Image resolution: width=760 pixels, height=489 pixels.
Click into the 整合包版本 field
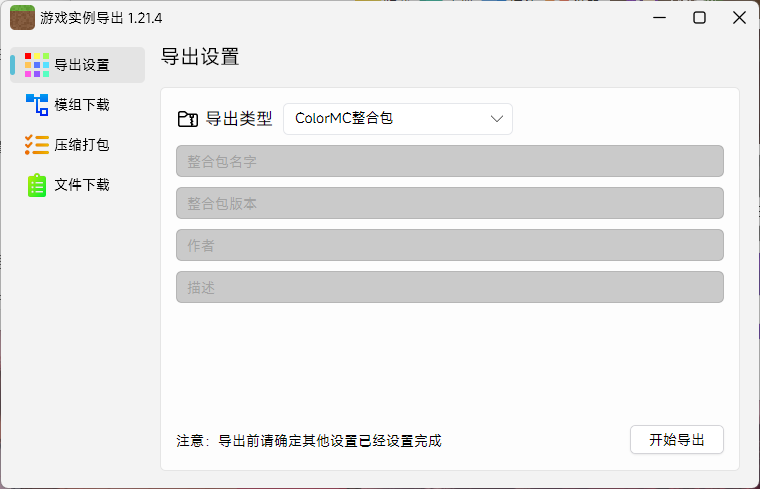(449, 203)
